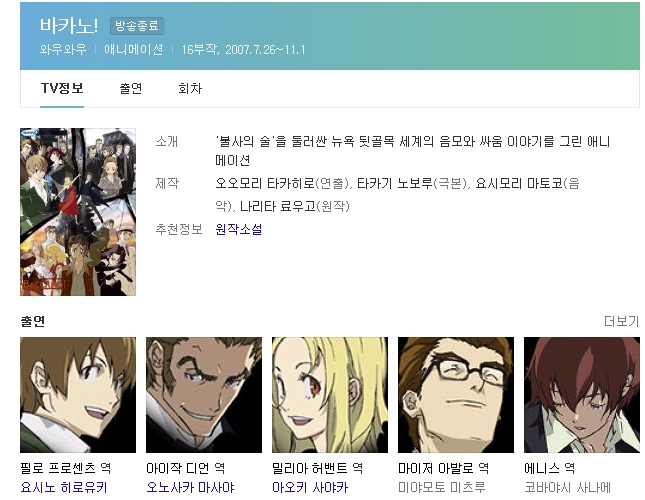
Task: Open voice actor 오노사카 마사야 link
Action: 190,487
